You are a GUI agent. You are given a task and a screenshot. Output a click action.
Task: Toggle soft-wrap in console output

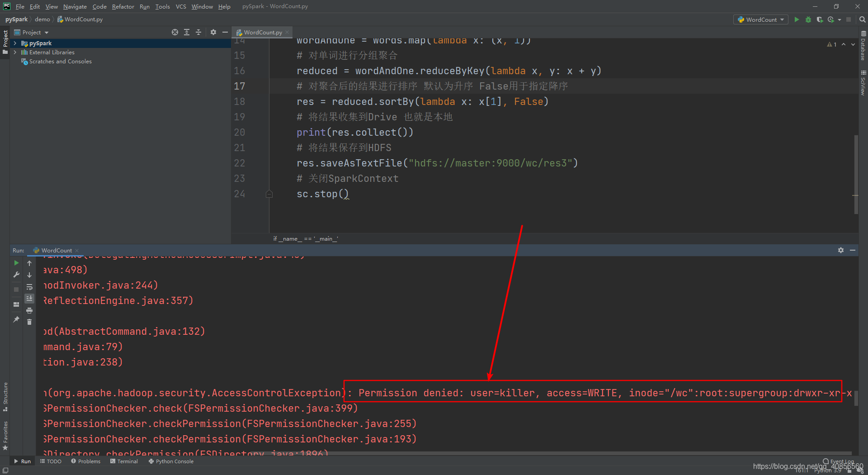[29, 287]
